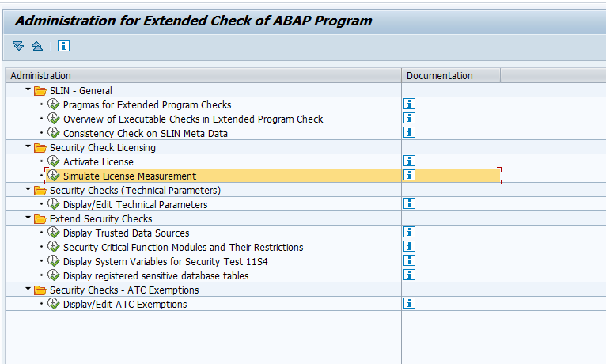606x364 pixels.
Task: Select the Security Check Licensing folder label
Action: [x=103, y=148]
